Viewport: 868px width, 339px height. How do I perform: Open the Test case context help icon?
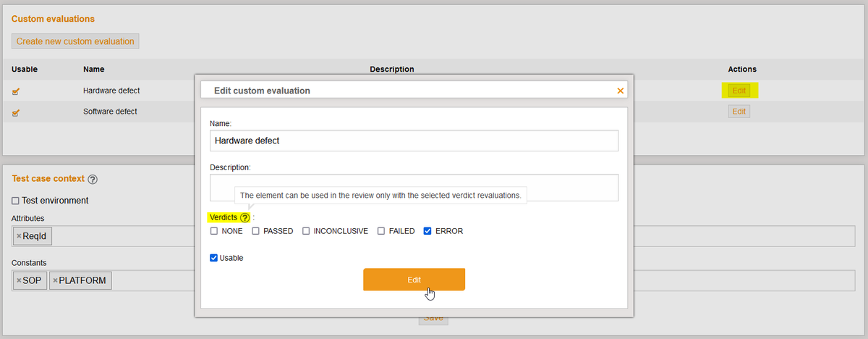(93, 179)
